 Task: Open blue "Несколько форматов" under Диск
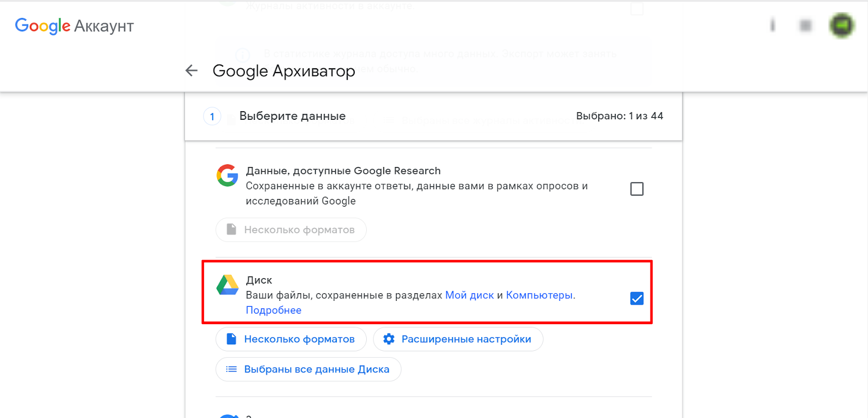291,339
